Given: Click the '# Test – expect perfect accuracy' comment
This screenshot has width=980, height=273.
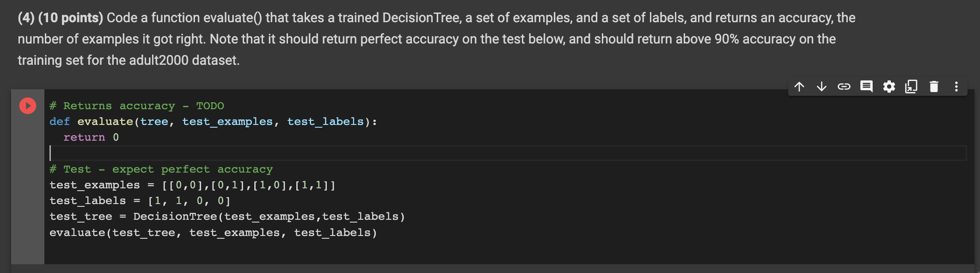Looking at the screenshot, I should click(x=161, y=169).
